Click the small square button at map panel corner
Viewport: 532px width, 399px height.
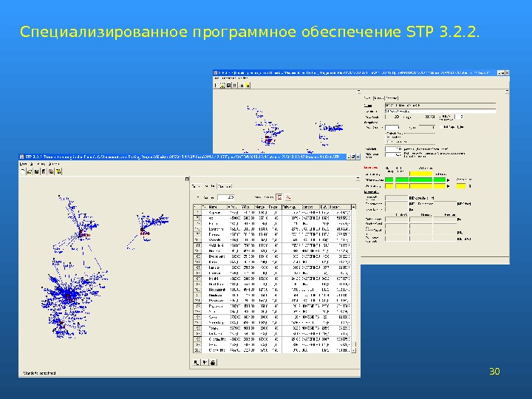click(x=187, y=179)
